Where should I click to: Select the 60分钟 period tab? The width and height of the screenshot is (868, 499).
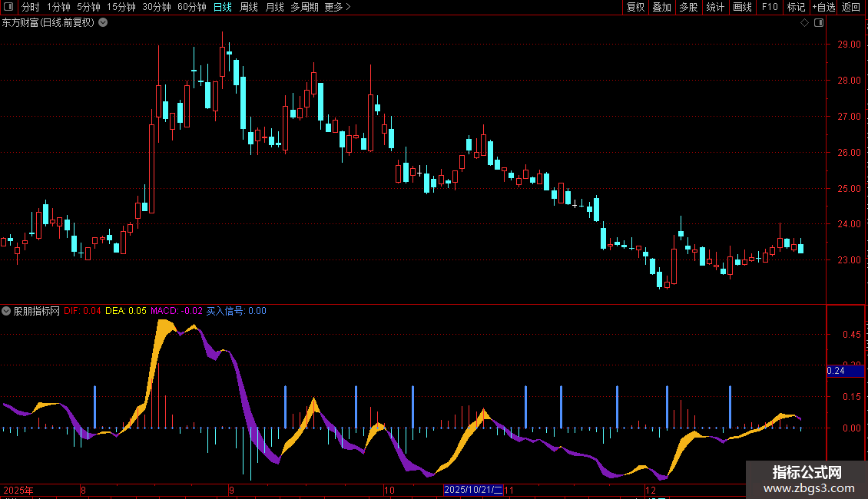click(191, 7)
